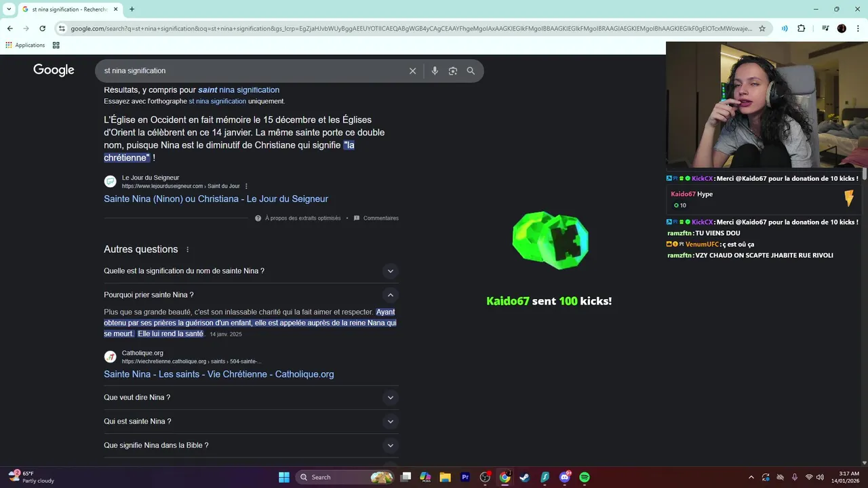The image size is (868, 488).
Task: Open the Applications bookmarks shortcut
Action: click(25, 45)
